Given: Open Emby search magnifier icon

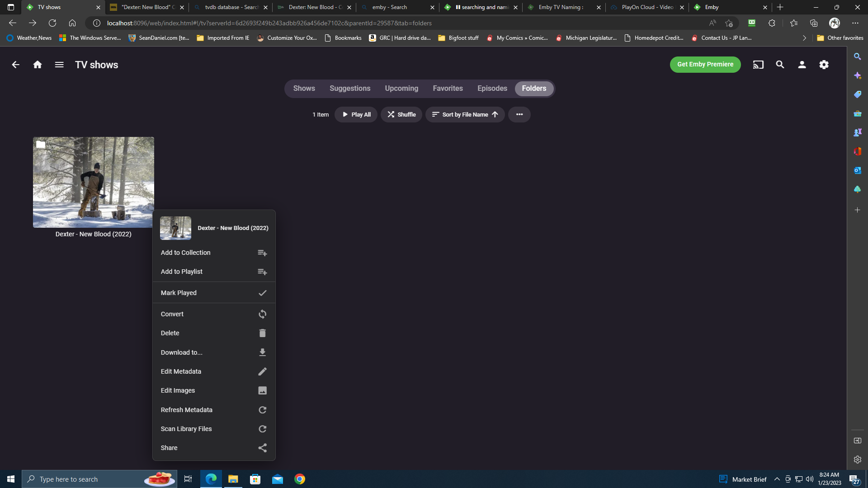Looking at the screenshot, I should 780,65.
